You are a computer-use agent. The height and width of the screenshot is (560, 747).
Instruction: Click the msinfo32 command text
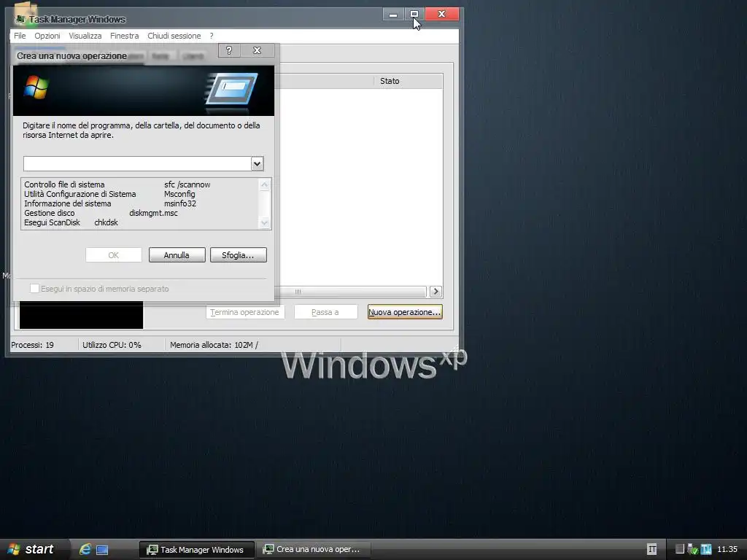pos(180,203)
